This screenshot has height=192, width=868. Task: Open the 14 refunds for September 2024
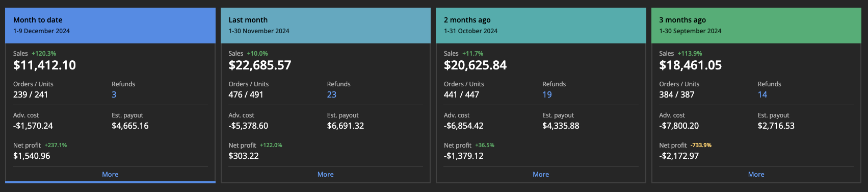[x=762, y=94]
